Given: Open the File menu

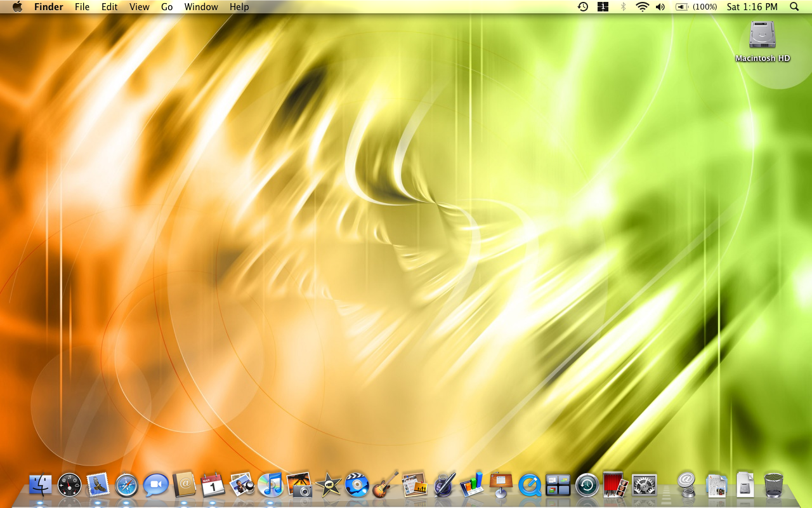Looking at the screenshot, I should (82, 7).
